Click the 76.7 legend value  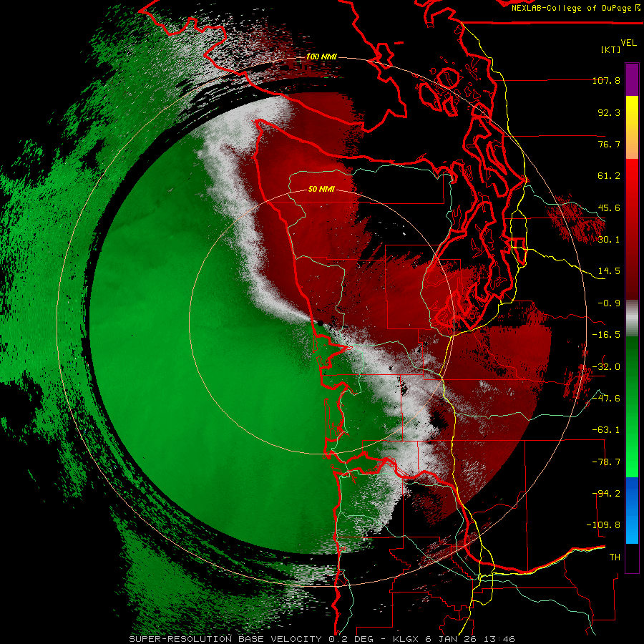coord(609,144)
